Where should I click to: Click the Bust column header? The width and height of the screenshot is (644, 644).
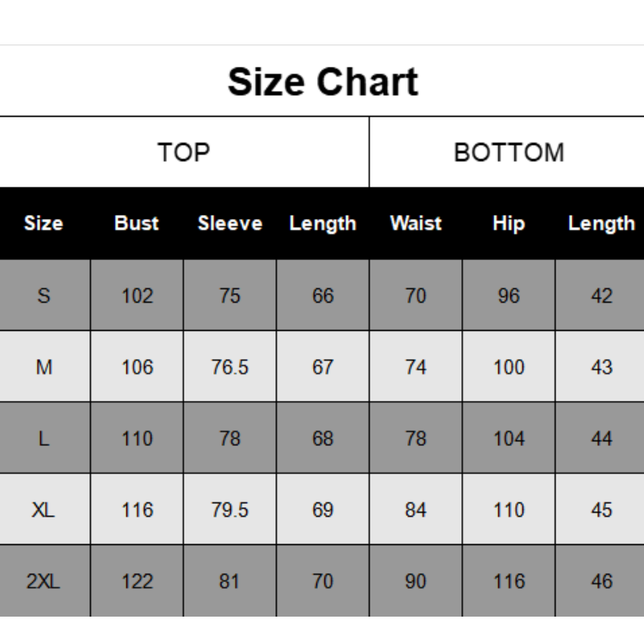click(x=137, y=223)
